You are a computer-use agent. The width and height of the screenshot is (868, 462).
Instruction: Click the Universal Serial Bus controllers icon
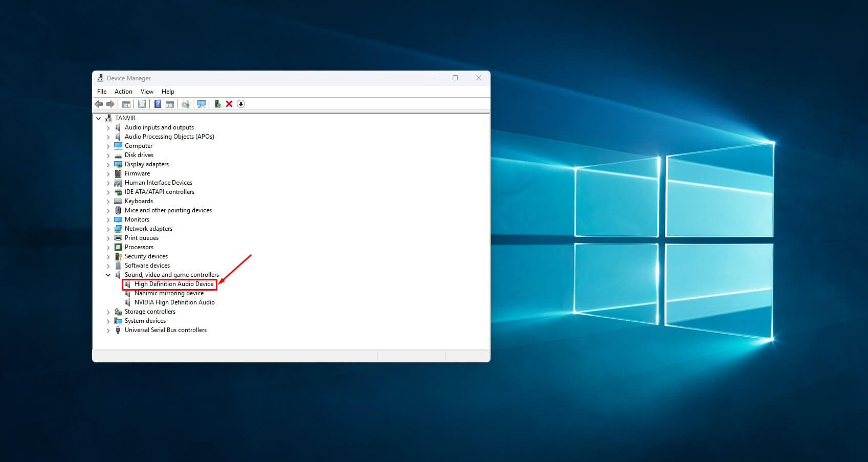(x=118, y=330)
